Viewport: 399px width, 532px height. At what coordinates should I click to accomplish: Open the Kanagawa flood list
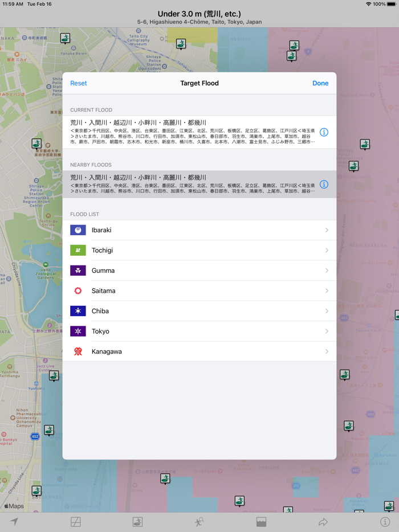(199, 351)
